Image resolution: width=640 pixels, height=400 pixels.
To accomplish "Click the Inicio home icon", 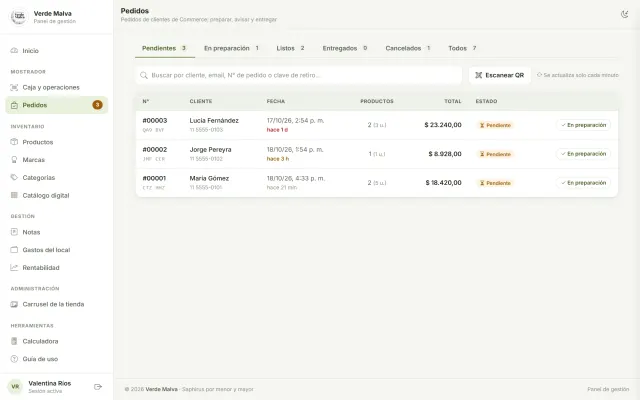I will tap(14, 51).
